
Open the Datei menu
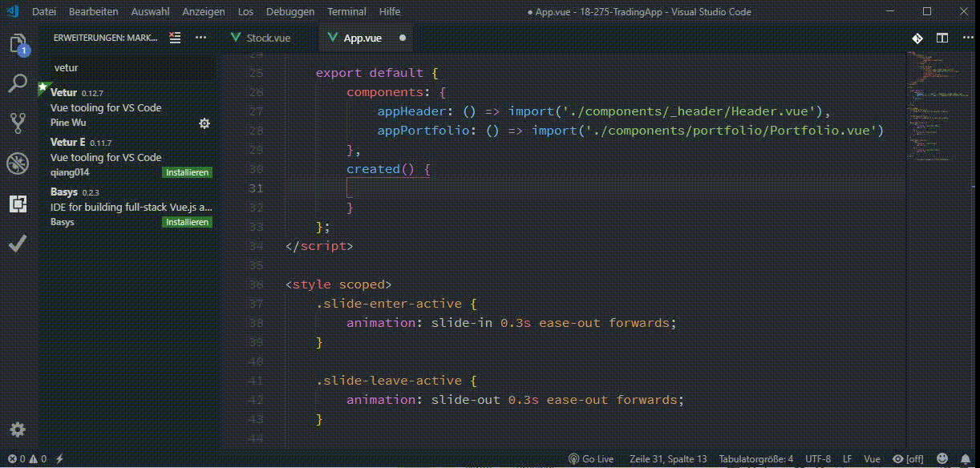[x=44, y=12]
